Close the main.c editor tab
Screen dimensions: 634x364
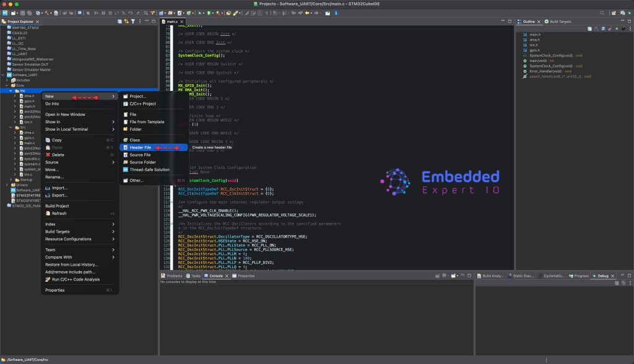point(181,22)
